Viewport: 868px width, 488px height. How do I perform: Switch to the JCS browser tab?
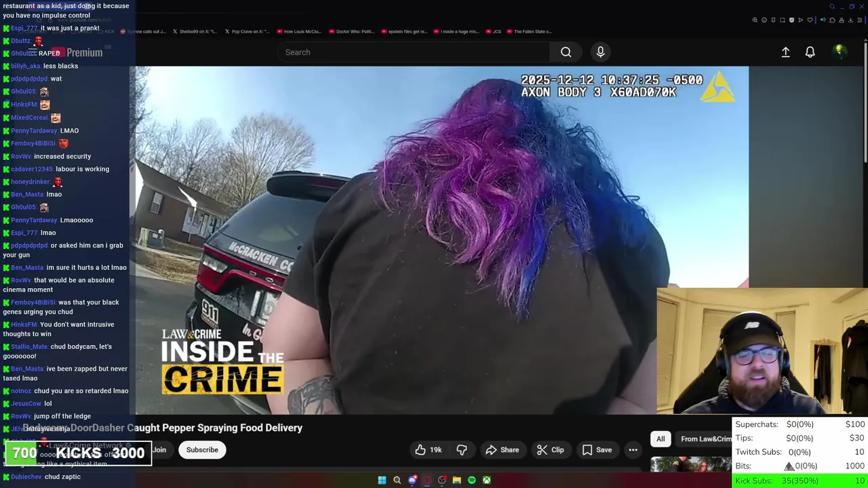pos(493,31)
